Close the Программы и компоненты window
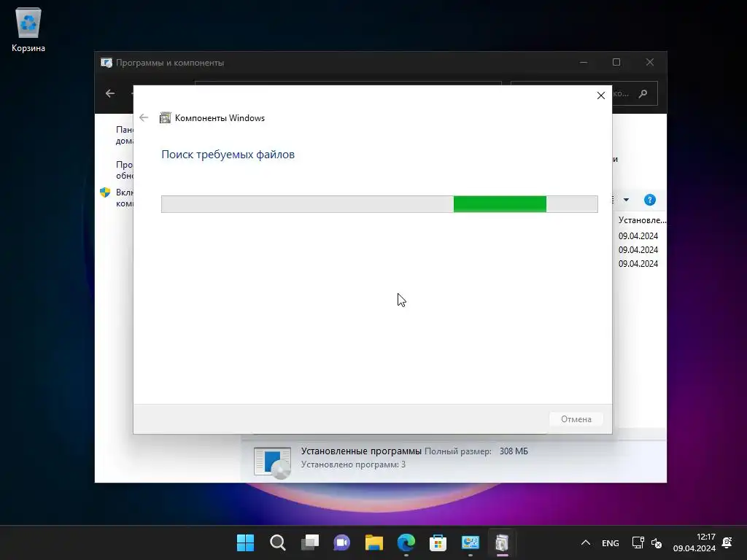The width and height of the screenshot is (747, 560). [650, 63]
